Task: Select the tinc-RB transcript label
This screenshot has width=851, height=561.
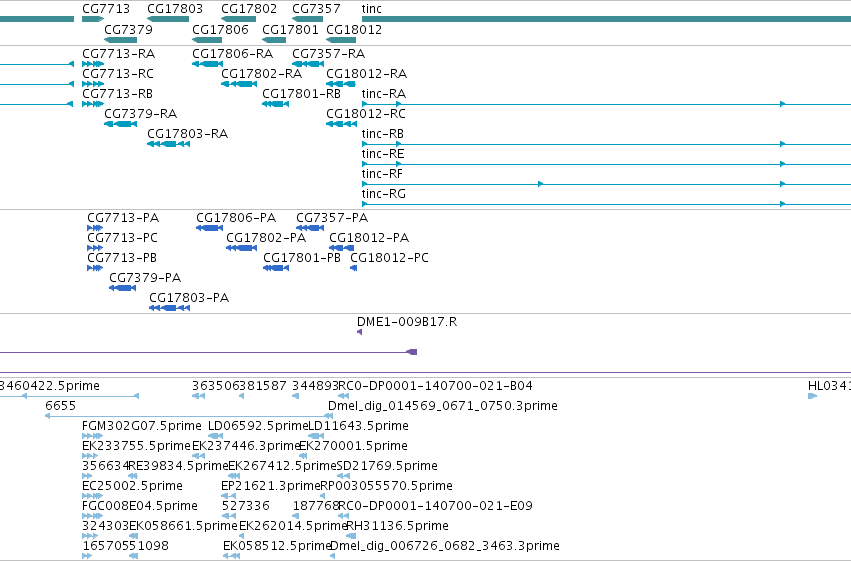Action: tap(383, 134)
